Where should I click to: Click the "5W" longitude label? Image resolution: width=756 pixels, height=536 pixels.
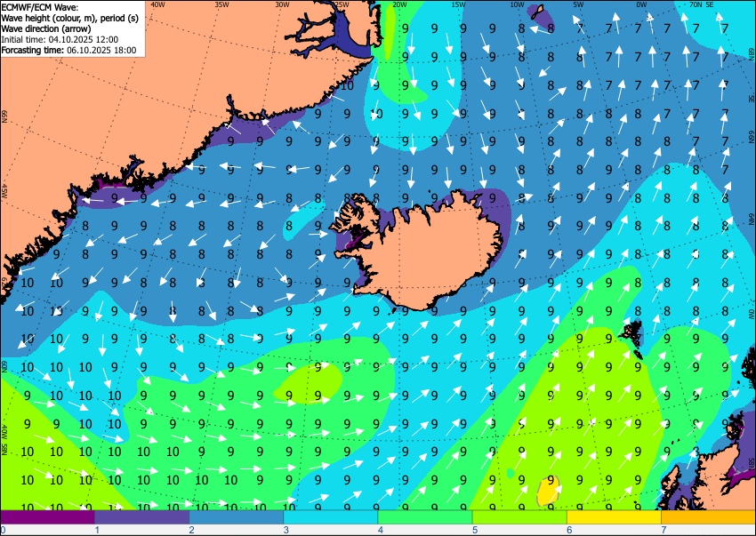click(579, 4)
